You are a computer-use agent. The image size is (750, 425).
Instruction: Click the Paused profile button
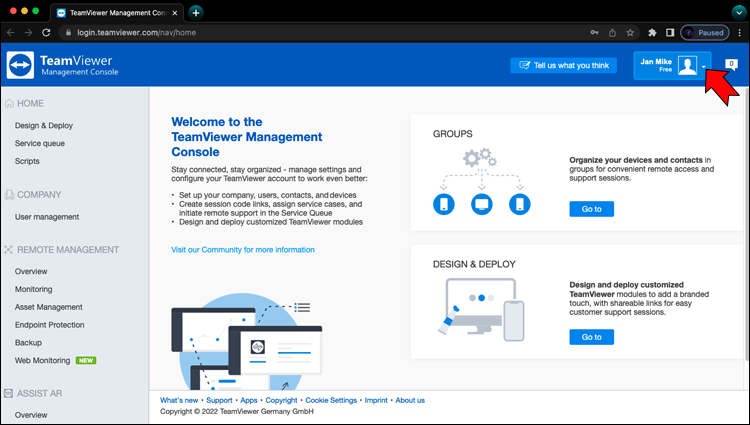click(x=705, y=33)
